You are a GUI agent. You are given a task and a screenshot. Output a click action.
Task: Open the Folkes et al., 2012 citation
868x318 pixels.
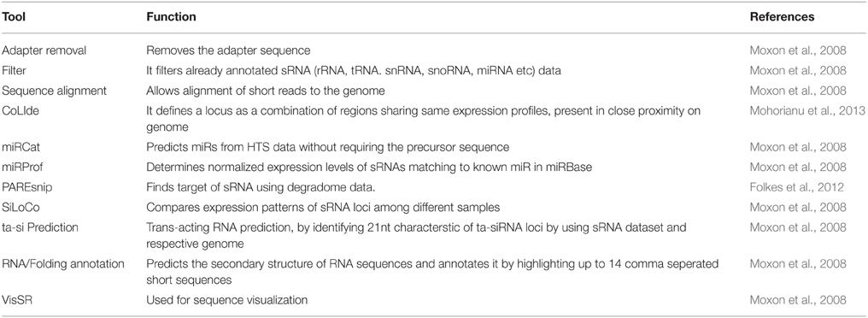(796, 187)
